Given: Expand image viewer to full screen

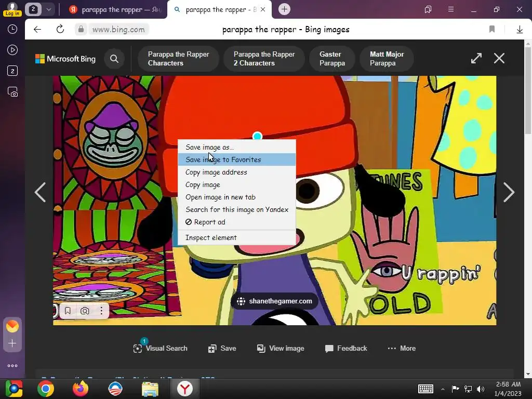Looking at the screenshot, I should point(476,58).
